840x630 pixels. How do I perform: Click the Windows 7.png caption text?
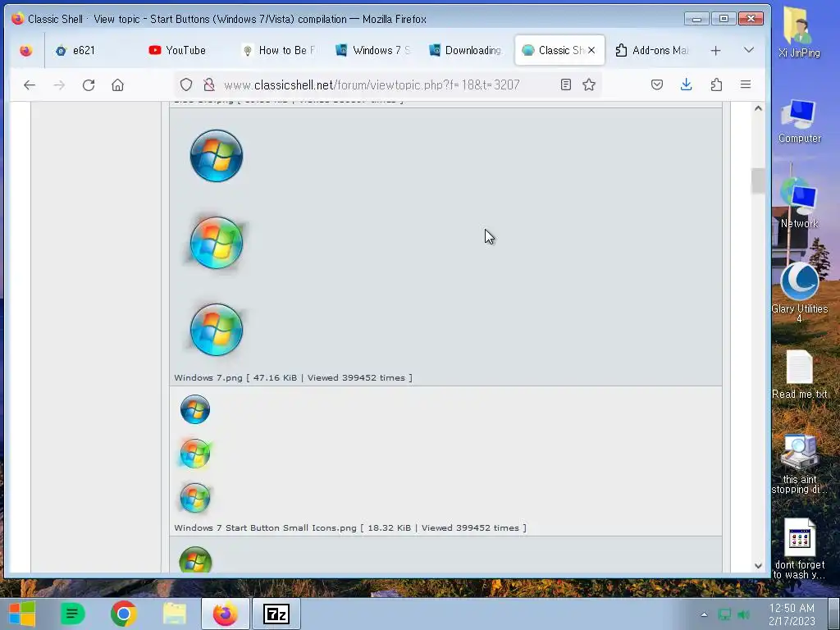pyautogui.click(x=293, y=377)
